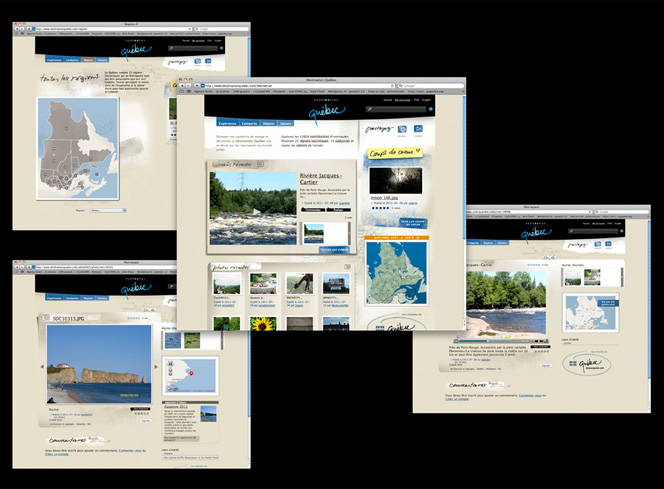Open the Saisons tab in the right window
This screenshot has height=489, width=664.
[502, 243]
